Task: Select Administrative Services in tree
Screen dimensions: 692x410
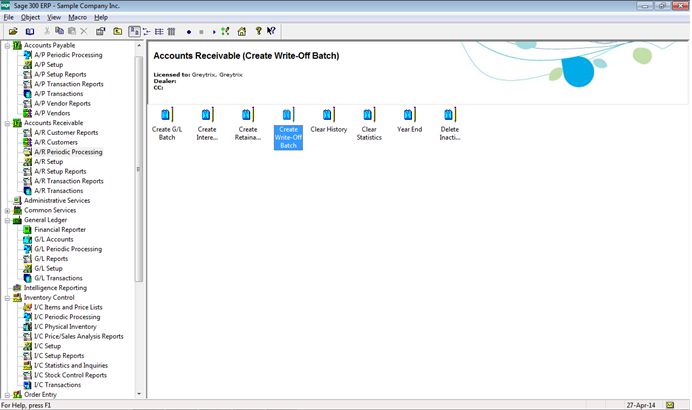Action: coord(57,201)
